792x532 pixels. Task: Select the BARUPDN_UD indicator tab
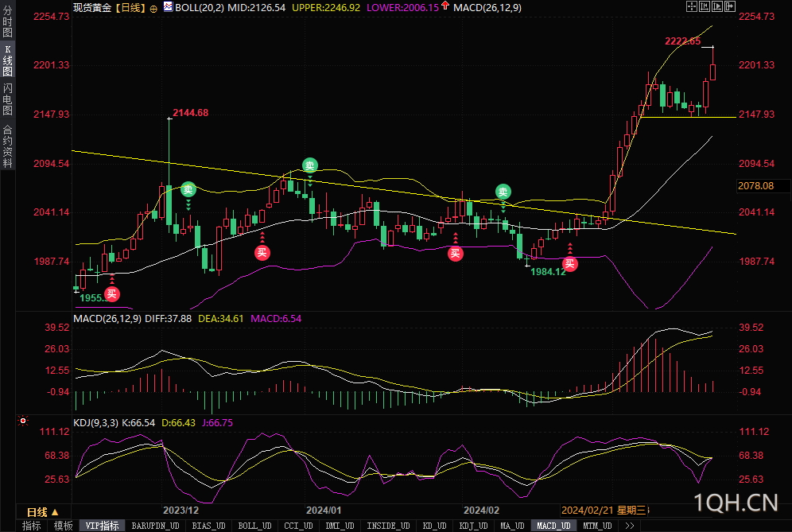(155, 526)
